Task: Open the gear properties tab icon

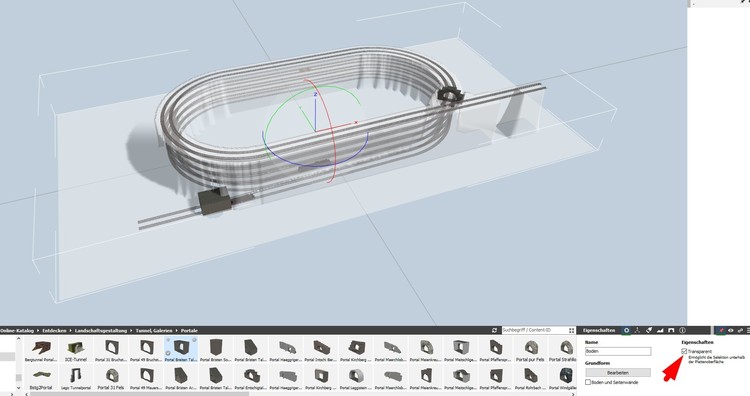Action: coord(626,330)
